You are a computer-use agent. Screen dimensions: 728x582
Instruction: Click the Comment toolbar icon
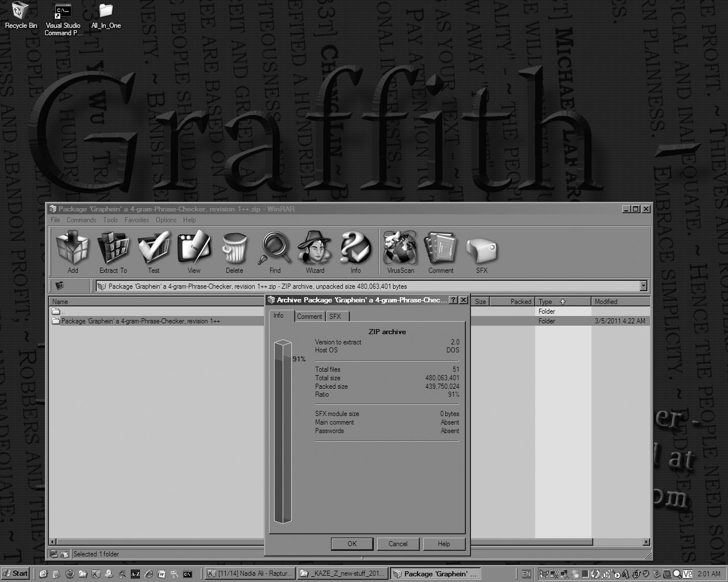441,252
